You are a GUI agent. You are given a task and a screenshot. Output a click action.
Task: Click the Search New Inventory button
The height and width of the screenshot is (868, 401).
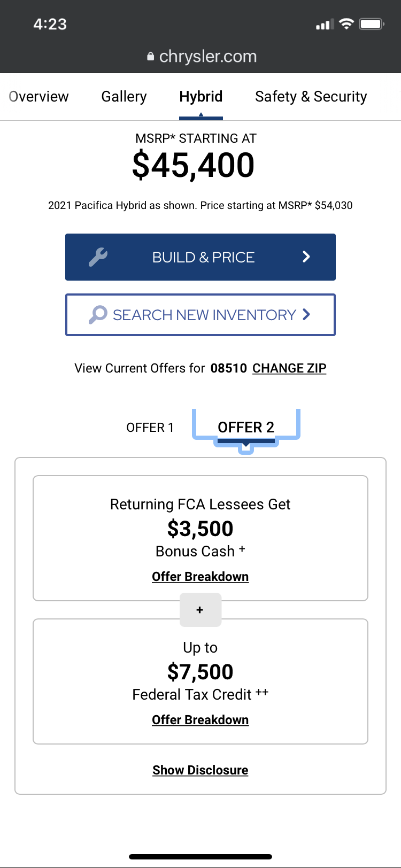[200, 315]
